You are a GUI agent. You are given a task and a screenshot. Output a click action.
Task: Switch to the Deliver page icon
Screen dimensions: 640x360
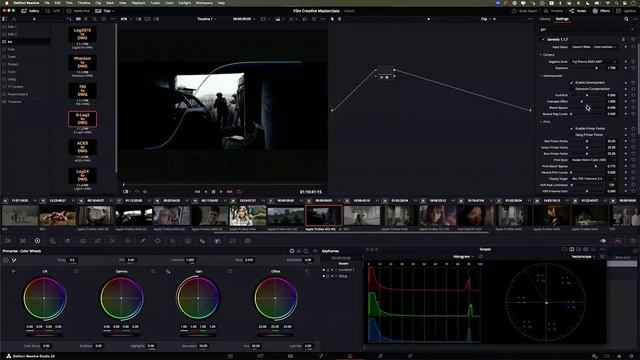[410, 356]
